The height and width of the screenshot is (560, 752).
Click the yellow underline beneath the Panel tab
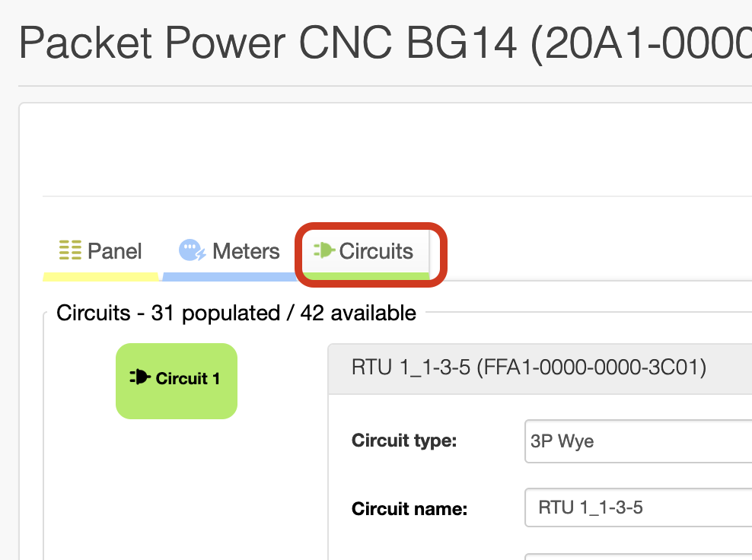coord(100,276)
